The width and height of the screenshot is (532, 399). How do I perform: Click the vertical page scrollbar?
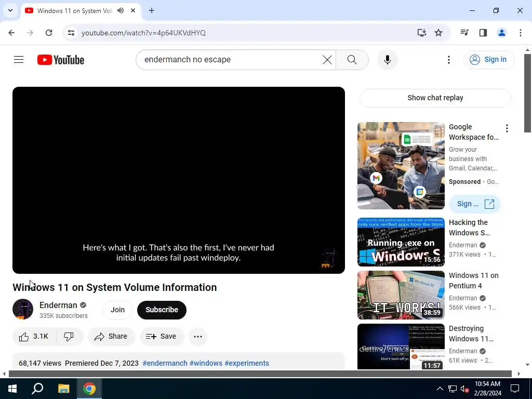(x=527, y=93)
